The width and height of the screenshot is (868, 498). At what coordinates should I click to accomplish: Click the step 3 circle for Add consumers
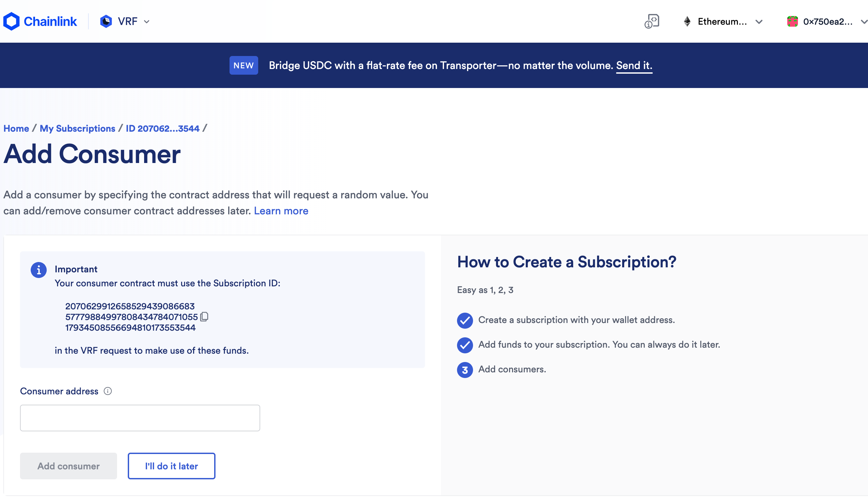[x=465, y=370]
